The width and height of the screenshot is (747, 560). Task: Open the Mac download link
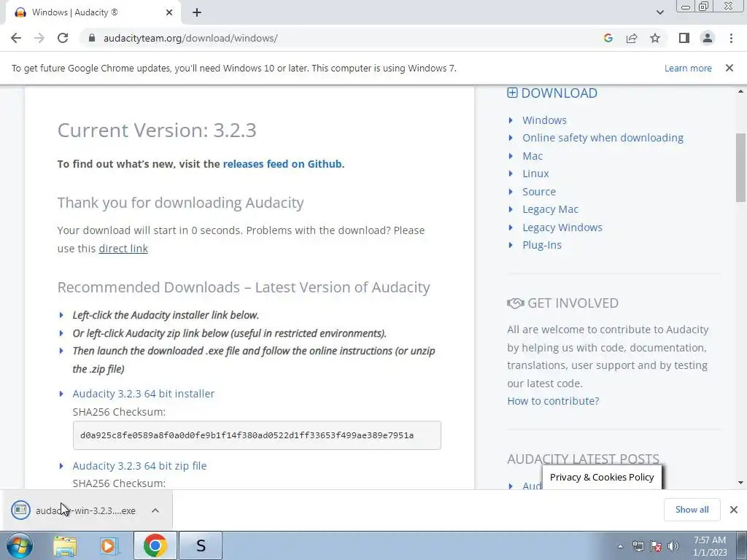[533, 156]
